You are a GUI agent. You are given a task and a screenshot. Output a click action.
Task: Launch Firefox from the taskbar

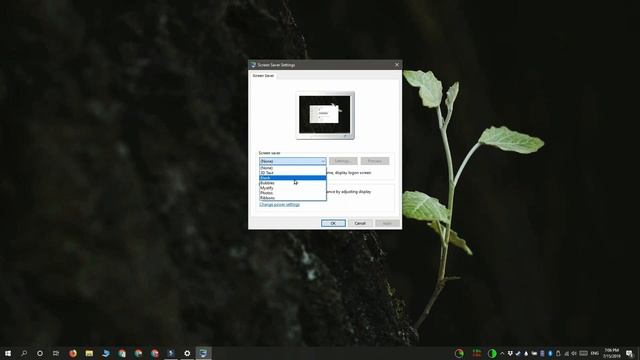(x=73, y=353)
